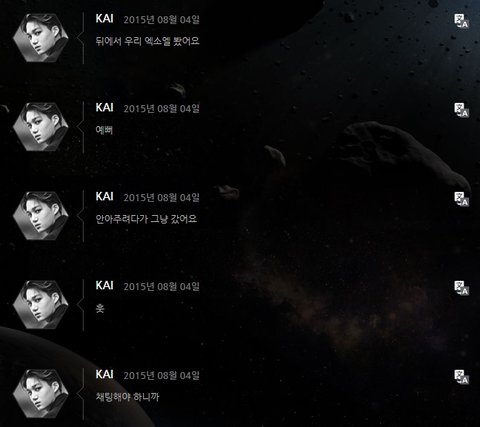
Task: Click the profile picture beside the '흣' message
Action: point(41,305)
